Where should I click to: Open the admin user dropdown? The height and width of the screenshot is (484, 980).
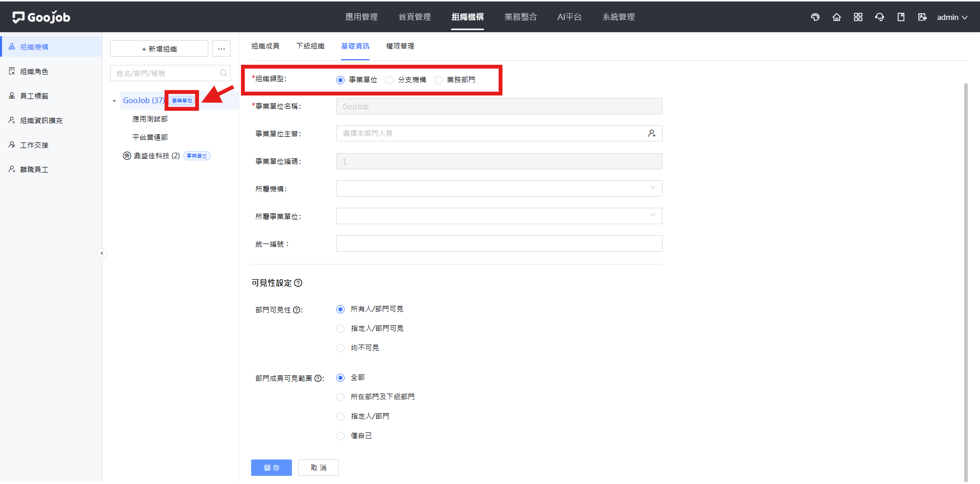pyautogui.click(x=952, y=17)
